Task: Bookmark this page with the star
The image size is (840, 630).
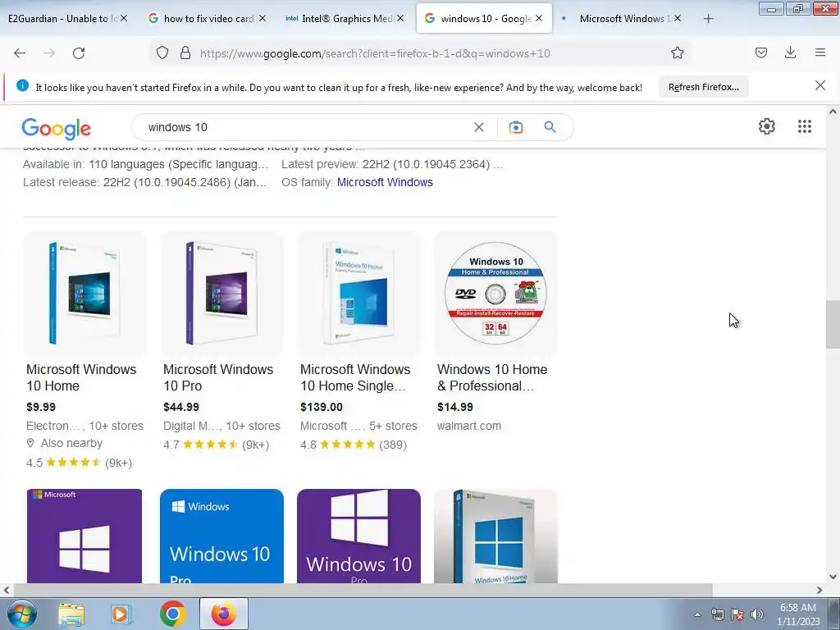Action: (x=677, y=52)
